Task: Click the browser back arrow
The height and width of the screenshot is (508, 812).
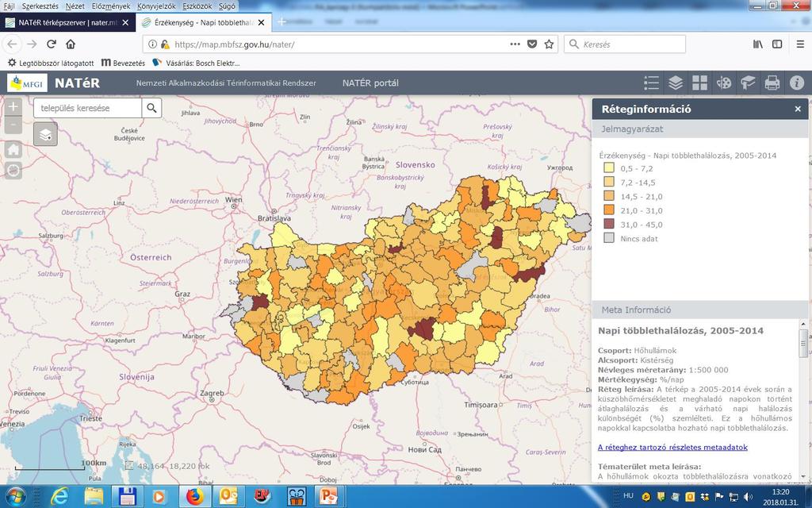Action: 13,44
